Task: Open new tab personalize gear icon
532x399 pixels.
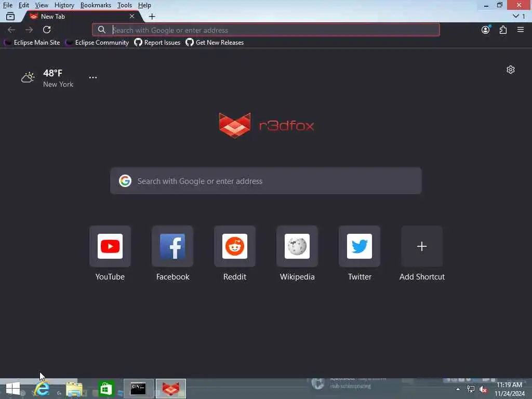Action: (511, 70)
